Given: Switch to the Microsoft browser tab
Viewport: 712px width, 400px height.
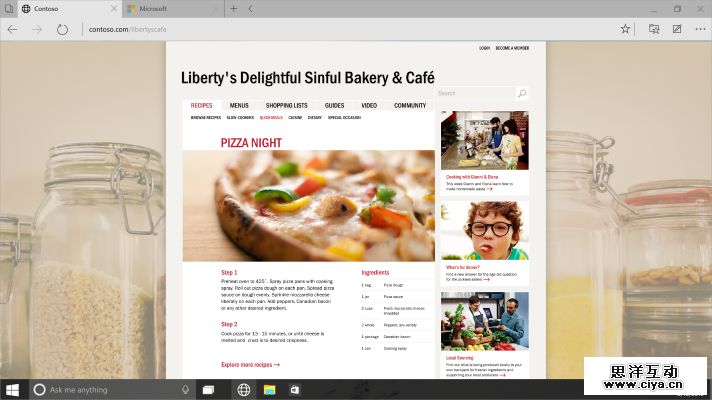Looking at the screenshot, I should 173,9.
